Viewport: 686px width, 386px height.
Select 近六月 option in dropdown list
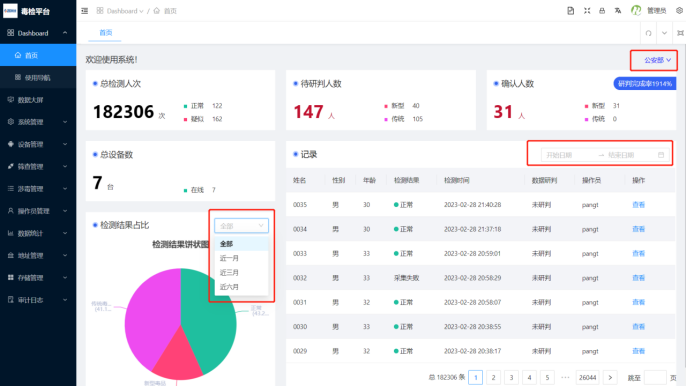(x=242, y=287)
